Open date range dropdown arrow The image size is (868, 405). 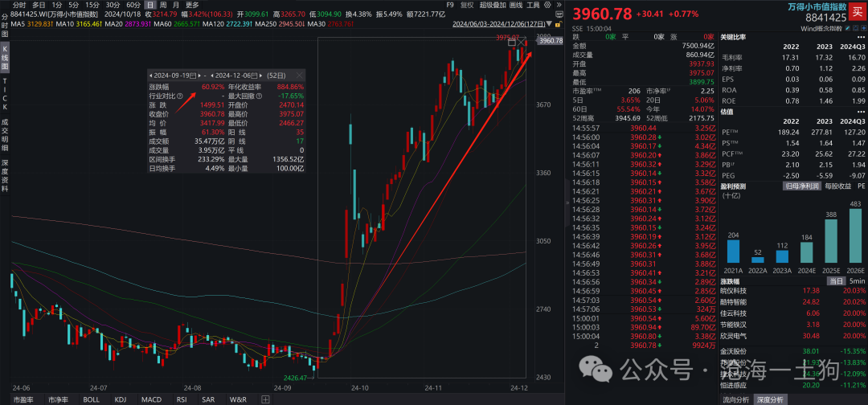click(549, 24)
